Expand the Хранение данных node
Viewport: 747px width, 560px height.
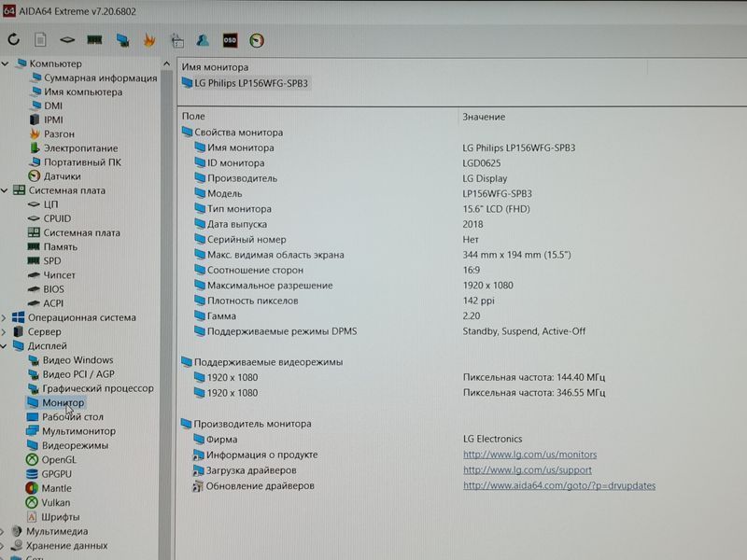click(4, 545)
